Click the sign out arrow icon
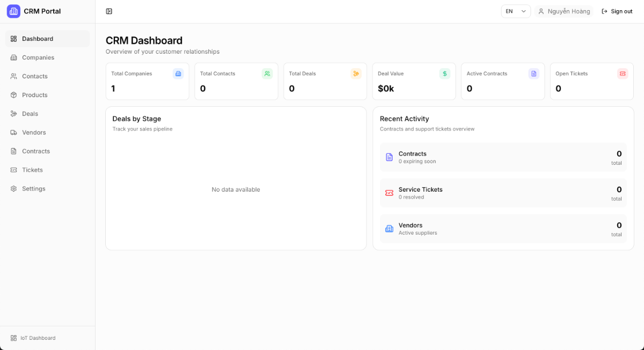 click(x=605, y=11)
